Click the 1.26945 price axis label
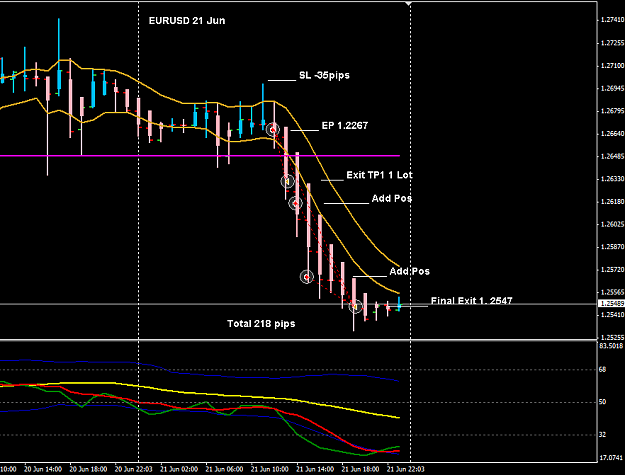 [x=612, y=88]
